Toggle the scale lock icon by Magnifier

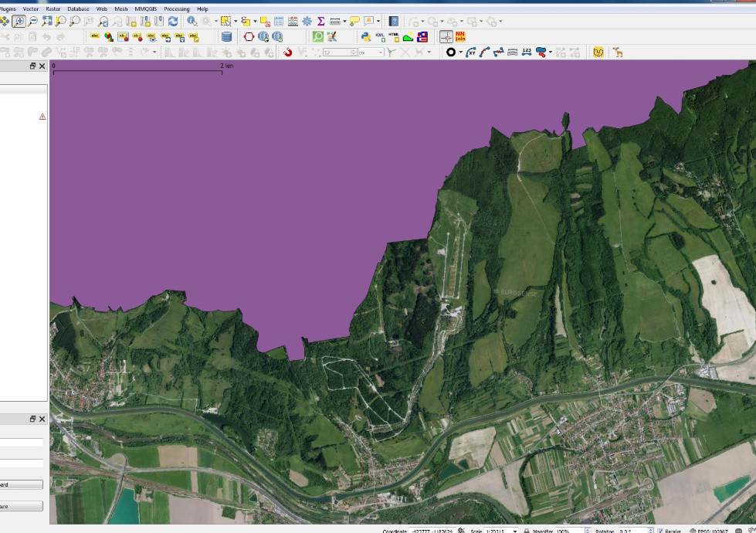click(527, 531)
